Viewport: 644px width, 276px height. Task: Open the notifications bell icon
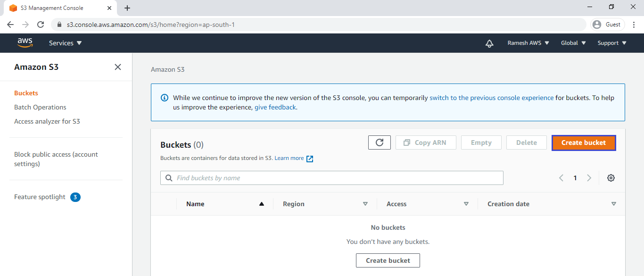click(x=489, y=43)
